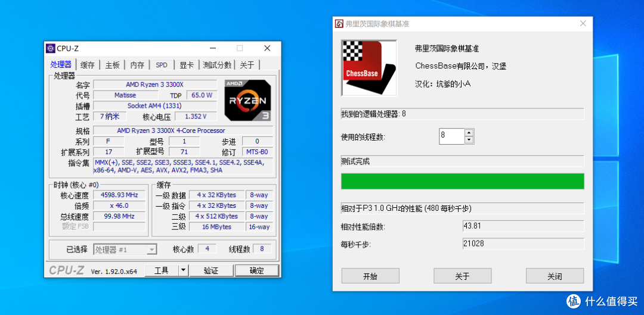
Task: Click the core count value 4
Action: (x=208, y=248)
